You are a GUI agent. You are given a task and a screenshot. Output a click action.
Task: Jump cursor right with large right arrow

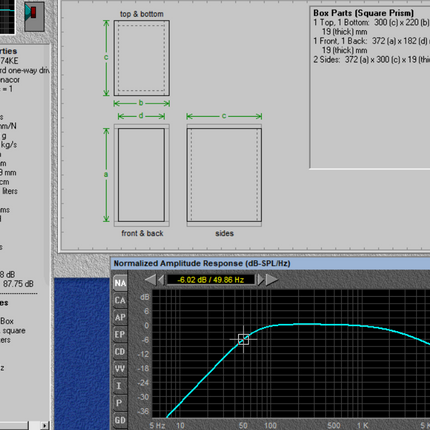click(272, 280)
